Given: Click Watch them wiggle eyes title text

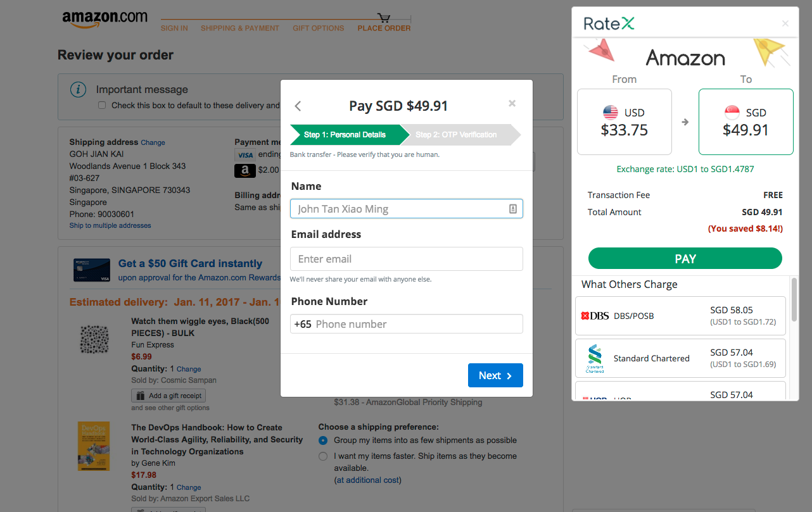Looking at the screenshot, I should point(200,327).
